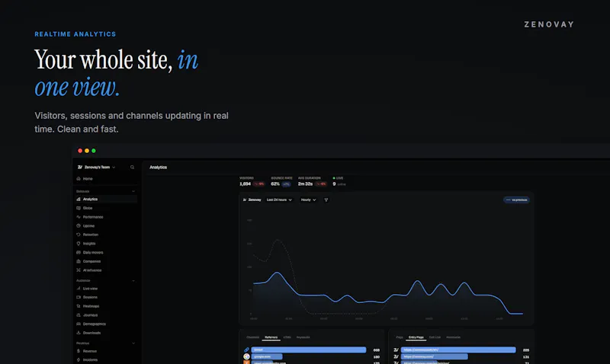This screenshot has height=364, width=610.
Task: Click the Zenovay logo of top entry page row
Action: (x=396, y=350)
